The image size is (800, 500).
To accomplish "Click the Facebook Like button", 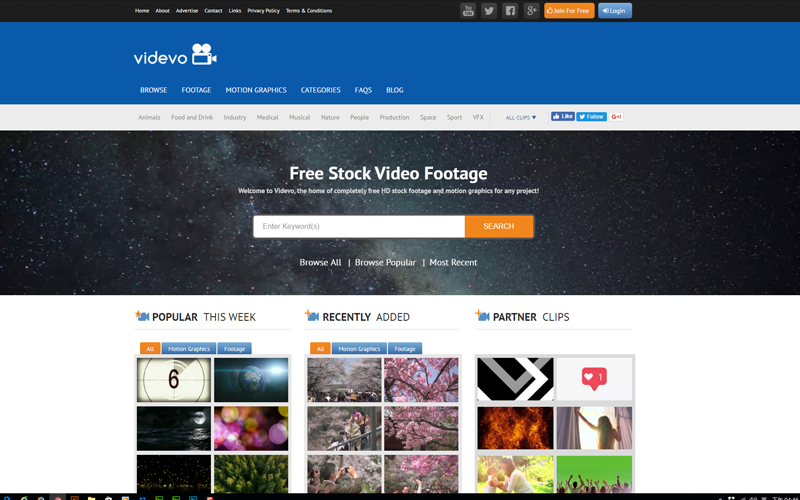I will pyautogui.click(x=563, y=117).
